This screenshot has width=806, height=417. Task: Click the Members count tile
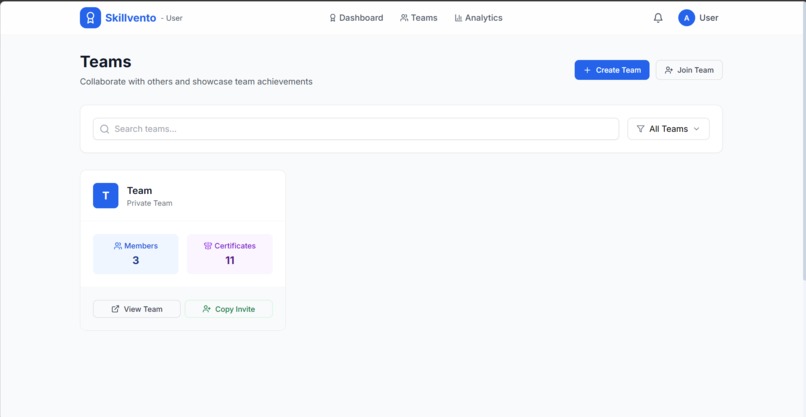pyautogui.click(x=136, y=254)
